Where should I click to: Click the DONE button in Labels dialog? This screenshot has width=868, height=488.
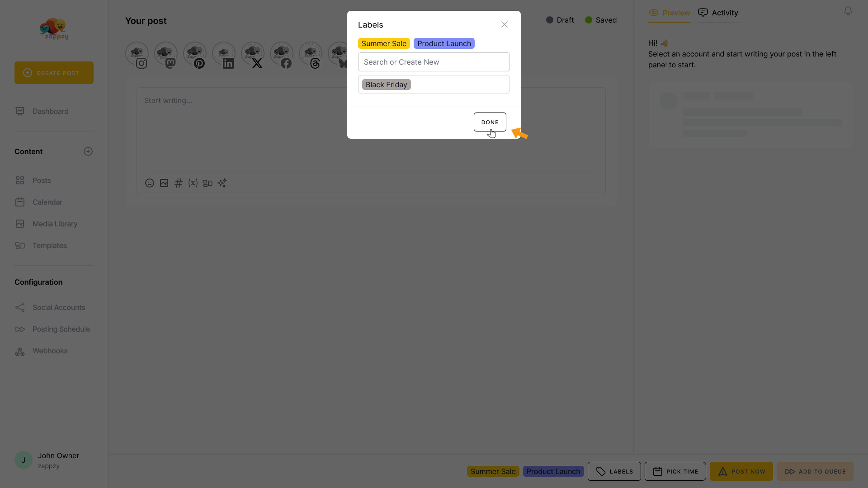point(490,122)
